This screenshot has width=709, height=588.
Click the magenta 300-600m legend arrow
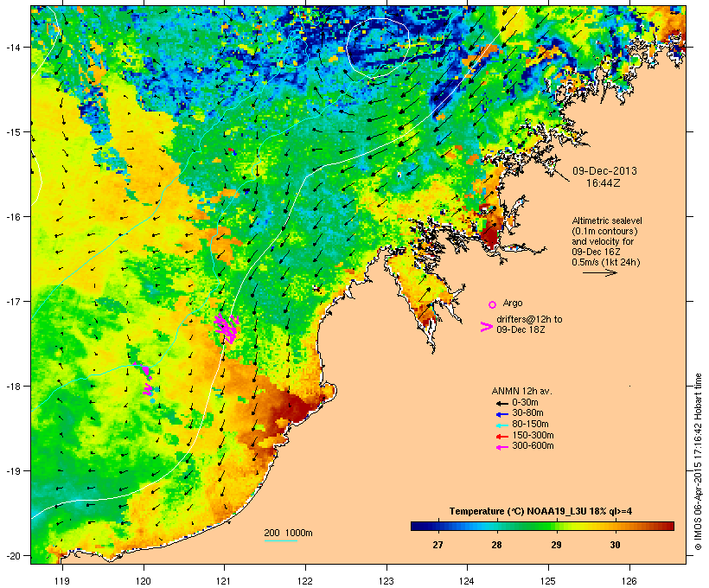click(502, 447)
